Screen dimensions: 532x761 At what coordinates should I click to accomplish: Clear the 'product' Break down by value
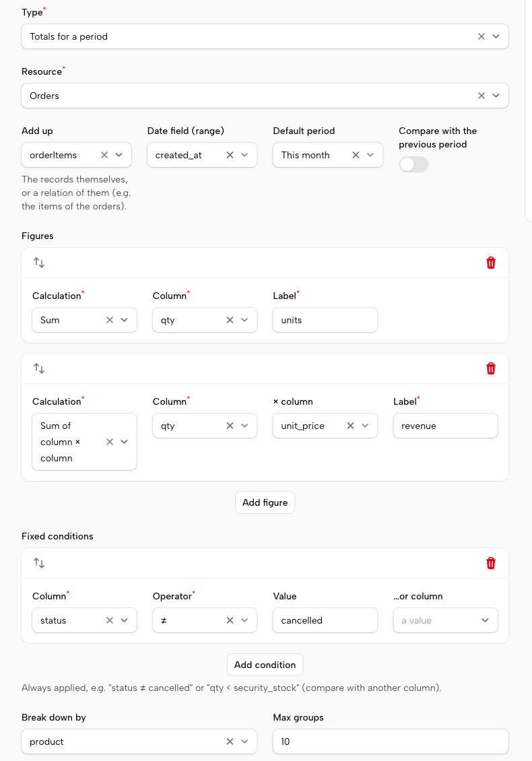click(230, 741)
